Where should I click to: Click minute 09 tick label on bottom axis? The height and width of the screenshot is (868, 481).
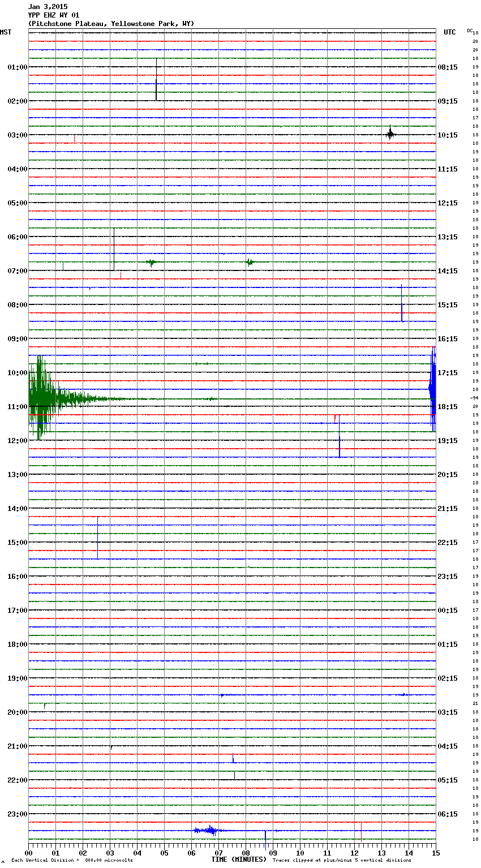(273, 853)
